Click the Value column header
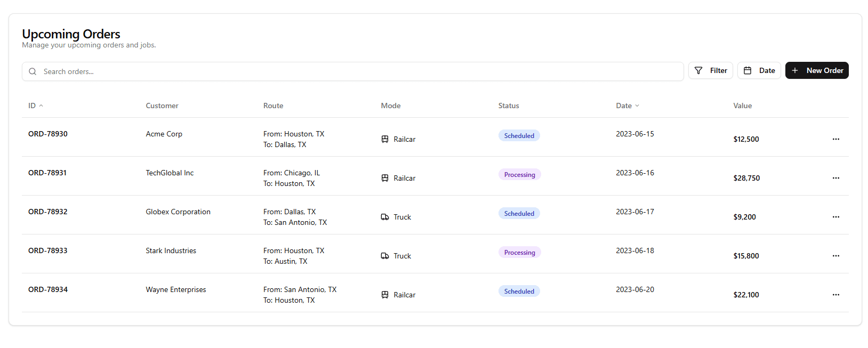The image size is (868, 348). pos(743,106)
